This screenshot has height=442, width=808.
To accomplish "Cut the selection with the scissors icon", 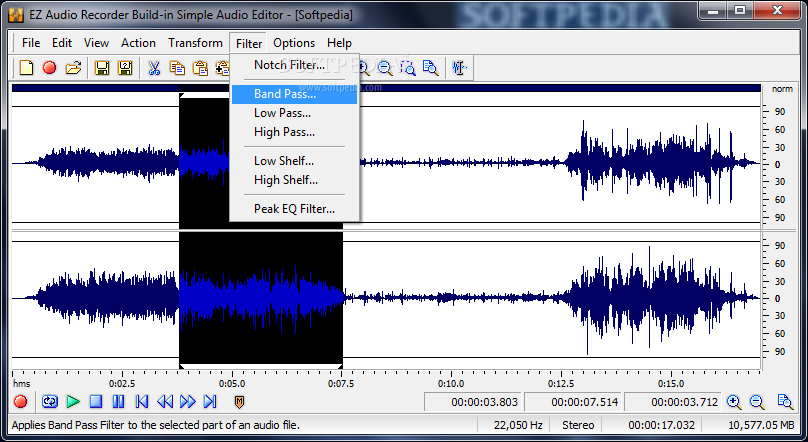I will (x=154, y=67).
